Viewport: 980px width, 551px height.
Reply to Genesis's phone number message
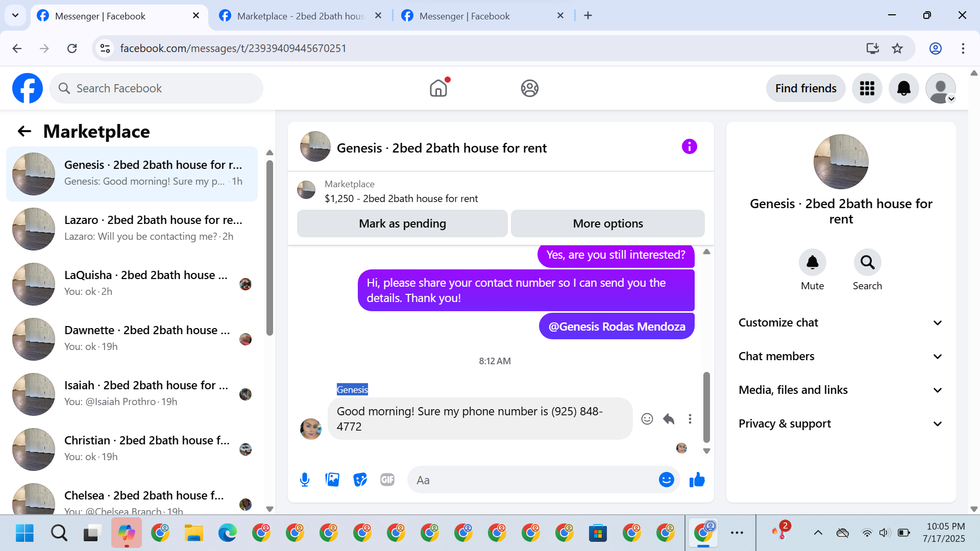669,419
